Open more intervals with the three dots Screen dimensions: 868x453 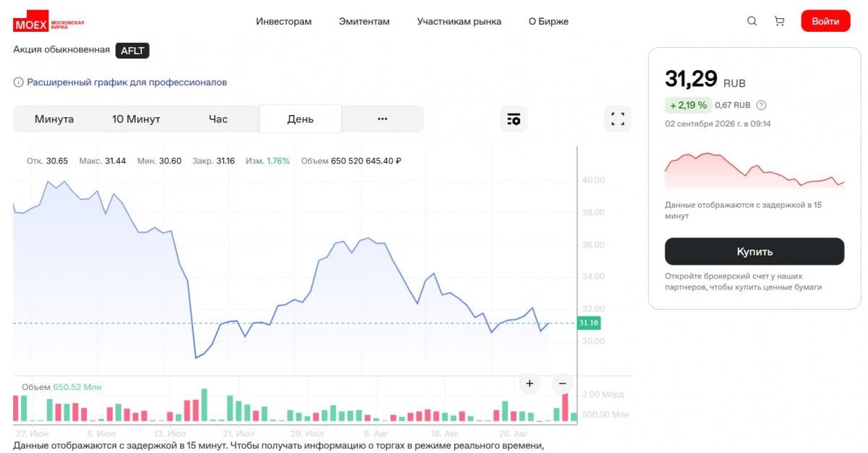383,119
